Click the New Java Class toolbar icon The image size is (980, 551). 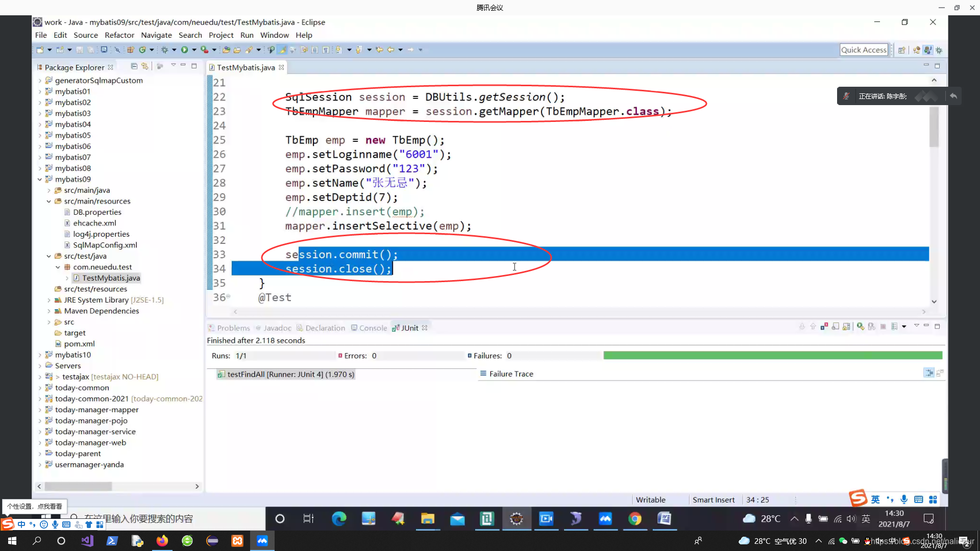coord(142,50)
